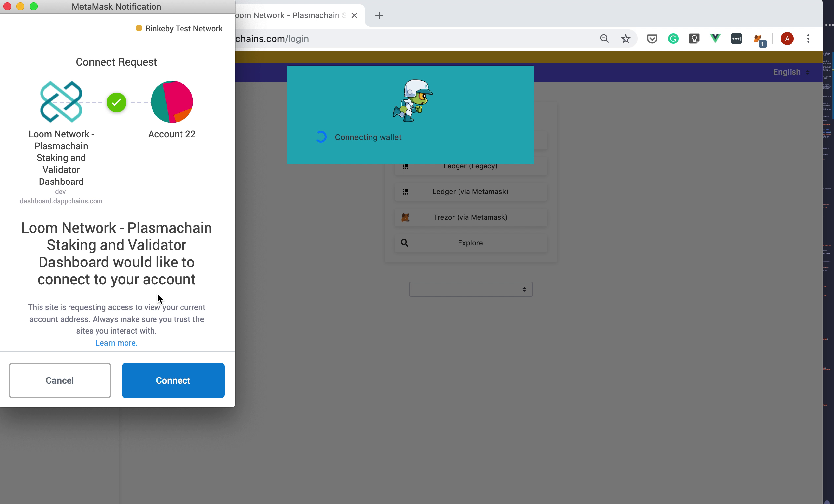Open the Grammarly extension icon
The image size is (834, 504).
(673, 39)
